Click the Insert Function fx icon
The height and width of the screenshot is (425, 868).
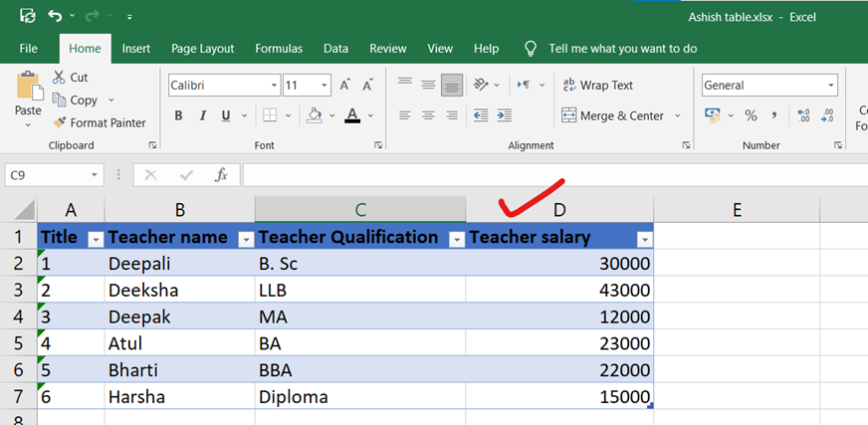click(x=221, y=175)
